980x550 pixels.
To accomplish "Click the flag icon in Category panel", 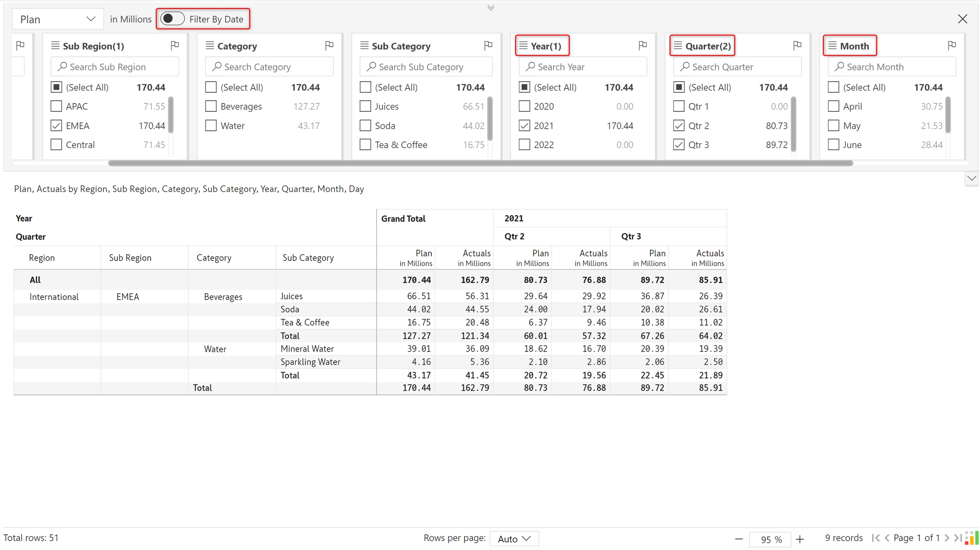I will coord(329,45).
